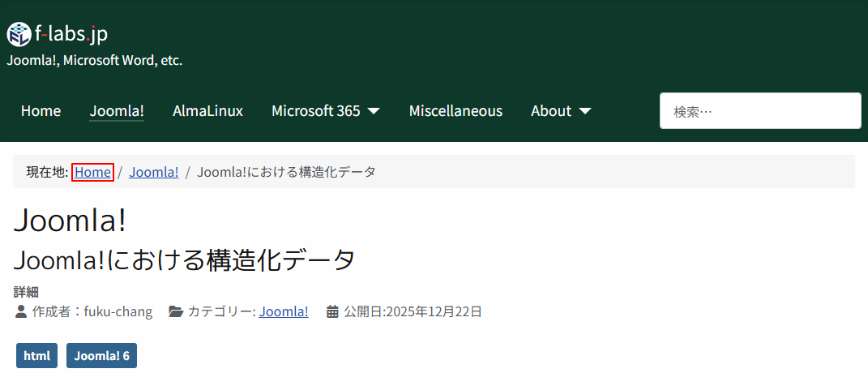Select the Joomla! 6 tag button

101,356
